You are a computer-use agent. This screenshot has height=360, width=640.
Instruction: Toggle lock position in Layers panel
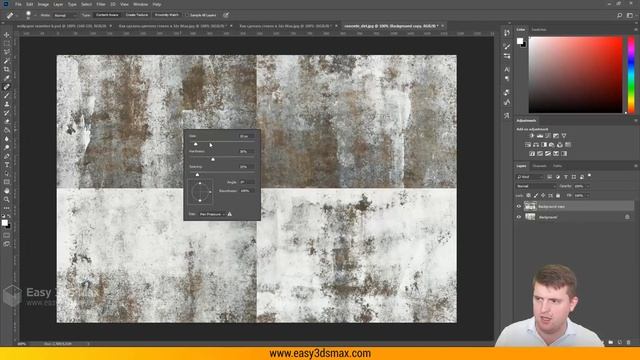(543, 196)
